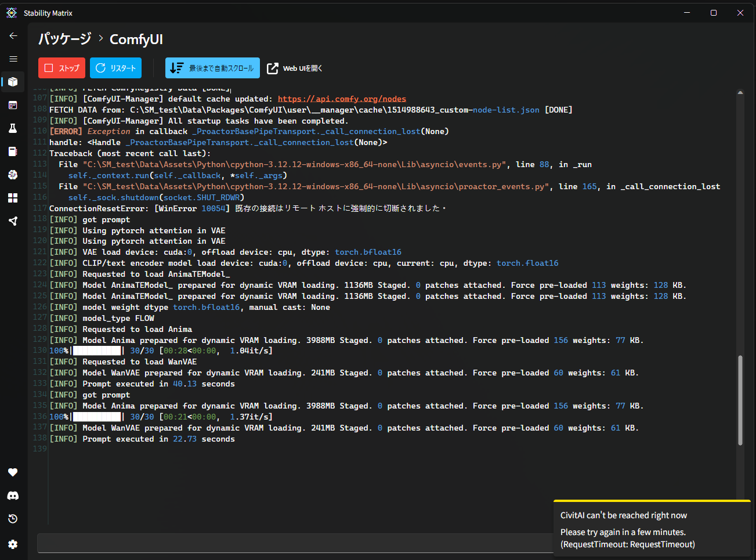Viewport: 756px width, 560px height.
Task: Click the "self._sock.shutdown(socket.SHUT_RDWR)" line
Action: [x=156, y=197]
